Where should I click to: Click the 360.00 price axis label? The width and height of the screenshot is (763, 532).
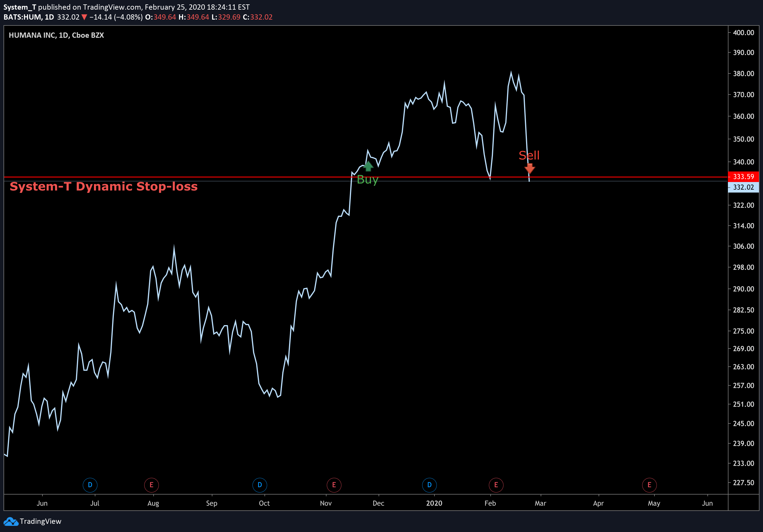pos(743,116)
